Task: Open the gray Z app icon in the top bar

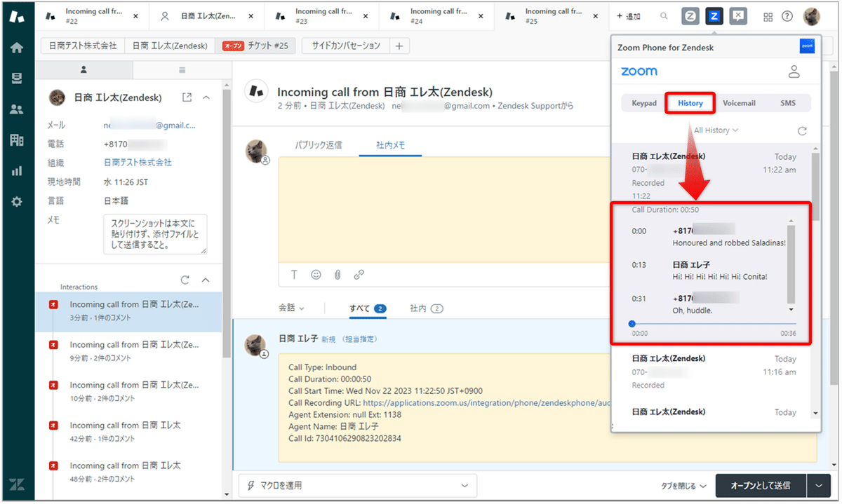Action: pos(690,16)
